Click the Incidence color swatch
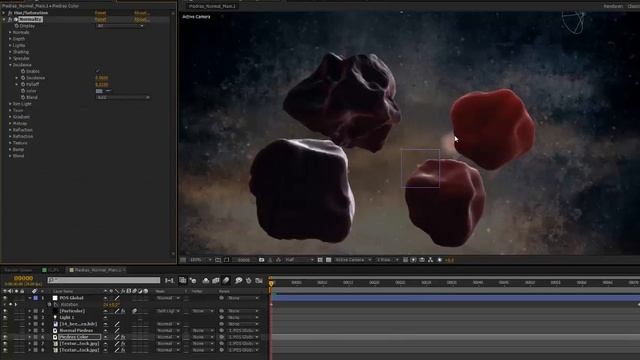Viewport: 640px width, 360px height. click(99, 91)
